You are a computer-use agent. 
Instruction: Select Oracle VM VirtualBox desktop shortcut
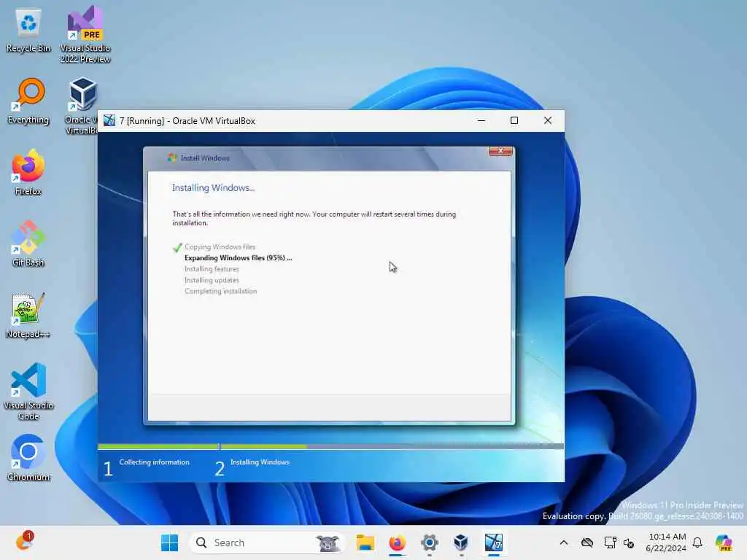pyautogui.click(x=82, y=106)
